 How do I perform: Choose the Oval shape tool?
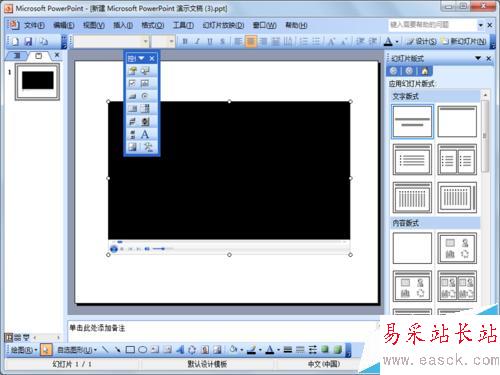(142, 350)
